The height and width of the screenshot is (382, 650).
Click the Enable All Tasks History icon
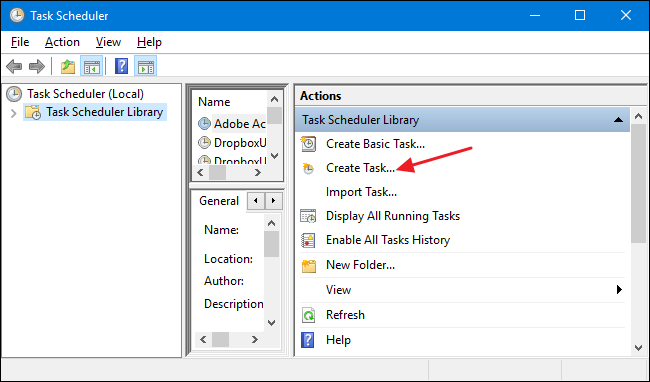pyautogui.click(x=308, y=240)
